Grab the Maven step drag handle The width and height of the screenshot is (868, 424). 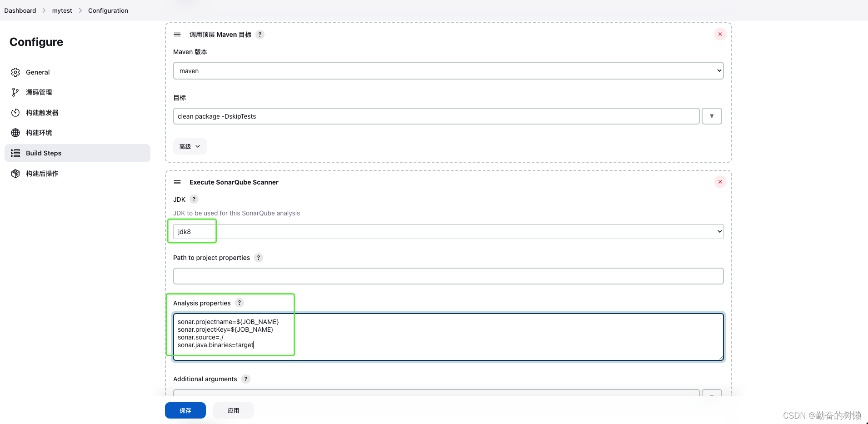coord(177,35)
